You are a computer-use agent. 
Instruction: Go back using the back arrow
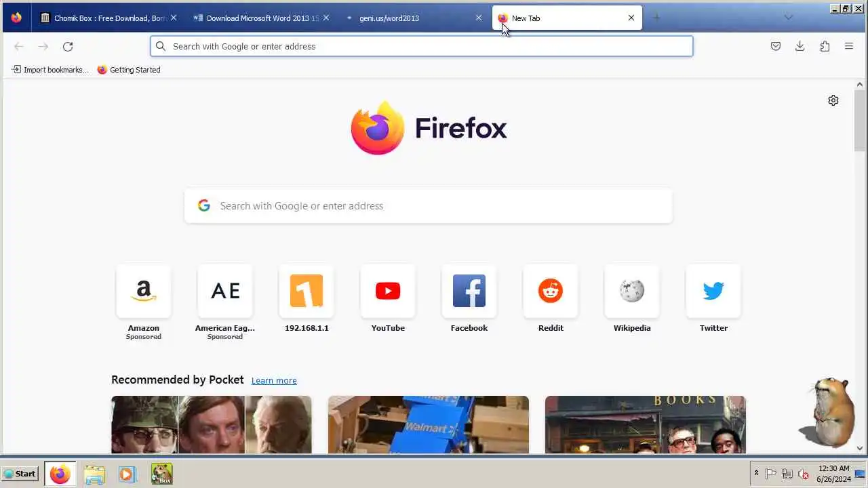[19, 46]
